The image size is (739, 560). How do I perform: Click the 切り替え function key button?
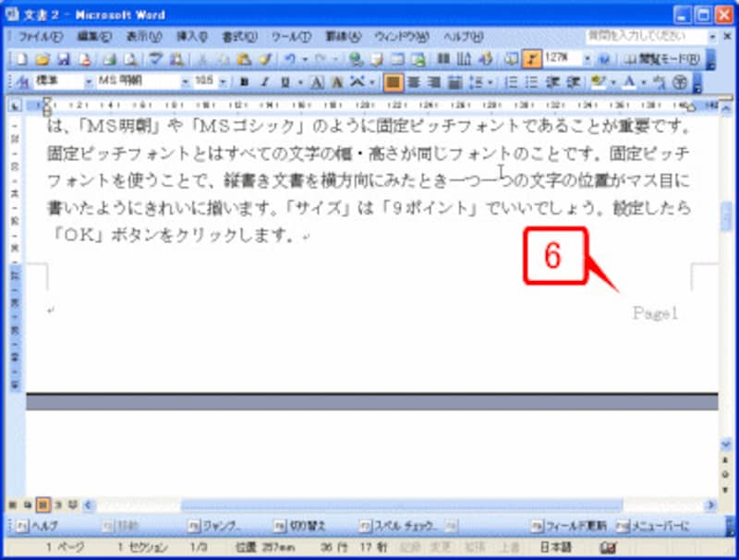(x=299, y=526)
